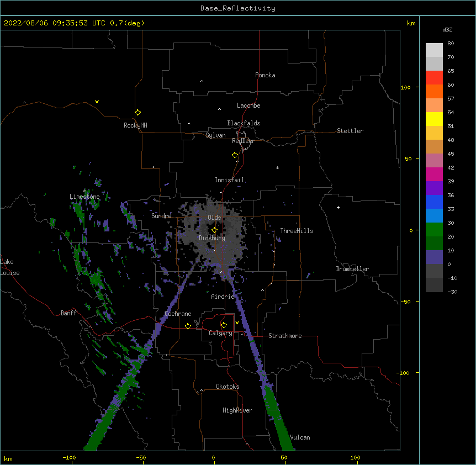This screenshot has height=465, width=476.
Task: Click the Lake Louise label
Action: click(10, 267)
